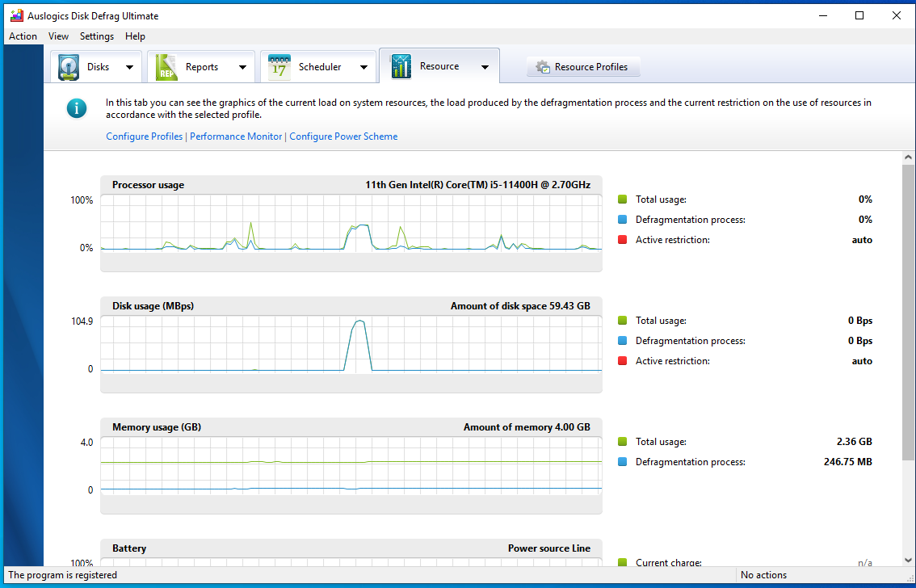Click the Resource tab chart icon
This screenshot has width=916, height=588.
coord(401,66)
